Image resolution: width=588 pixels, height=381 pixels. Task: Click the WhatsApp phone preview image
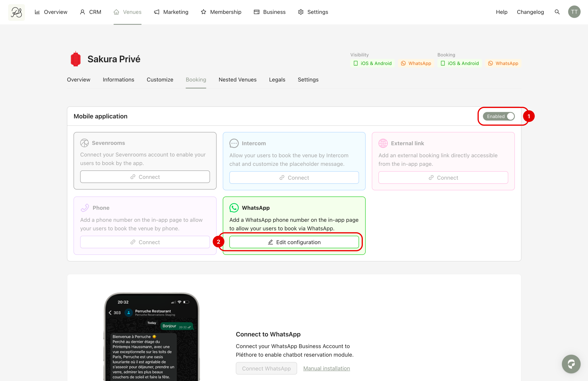[151, 338]
